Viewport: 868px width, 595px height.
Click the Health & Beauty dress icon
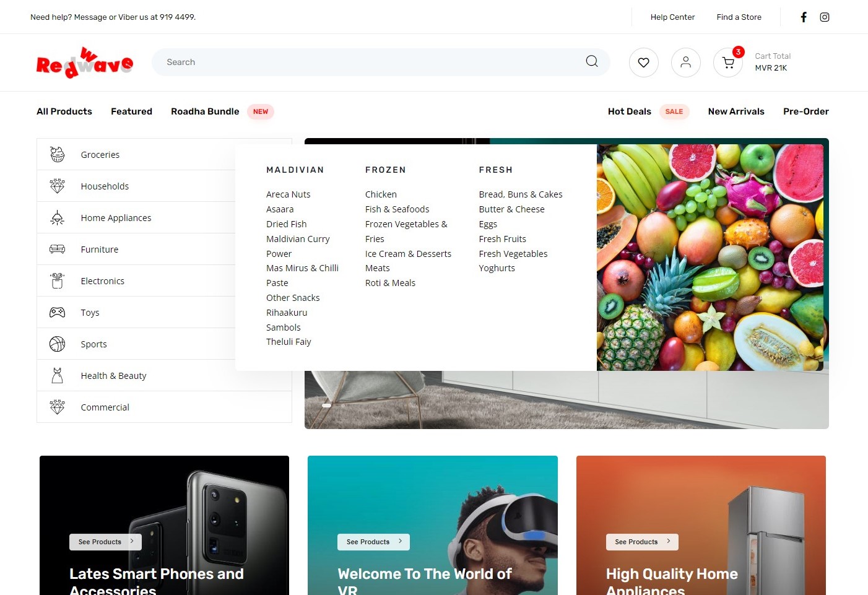coord(58,376)
